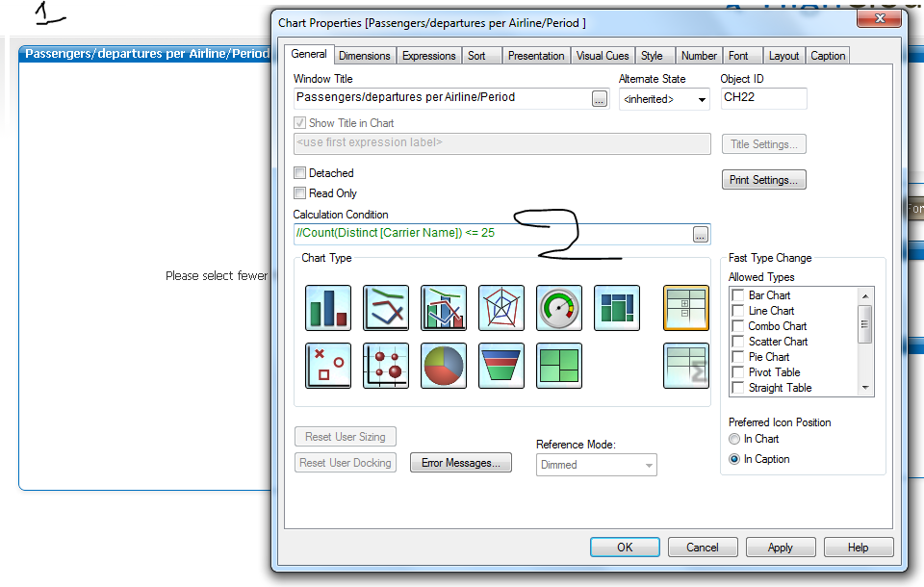Enable the Detached checkbox

(x=300, y=172)
